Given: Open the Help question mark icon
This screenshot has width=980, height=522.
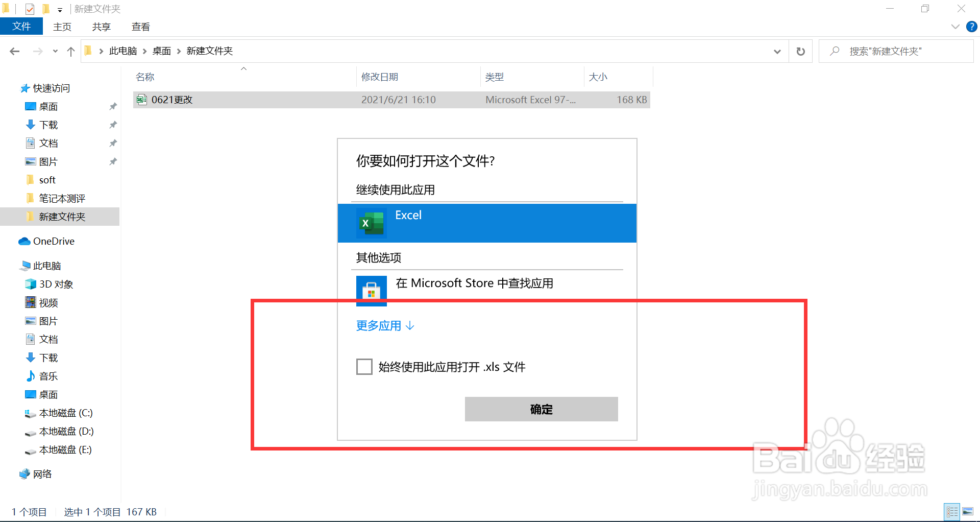Looking at the screenshot, I should click(971, 26).
